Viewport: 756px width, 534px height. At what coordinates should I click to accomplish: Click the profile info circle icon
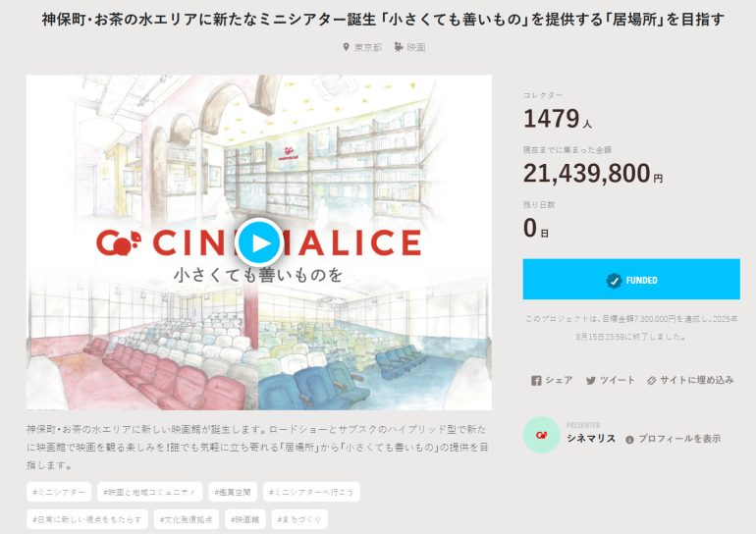tap(629, 439)
